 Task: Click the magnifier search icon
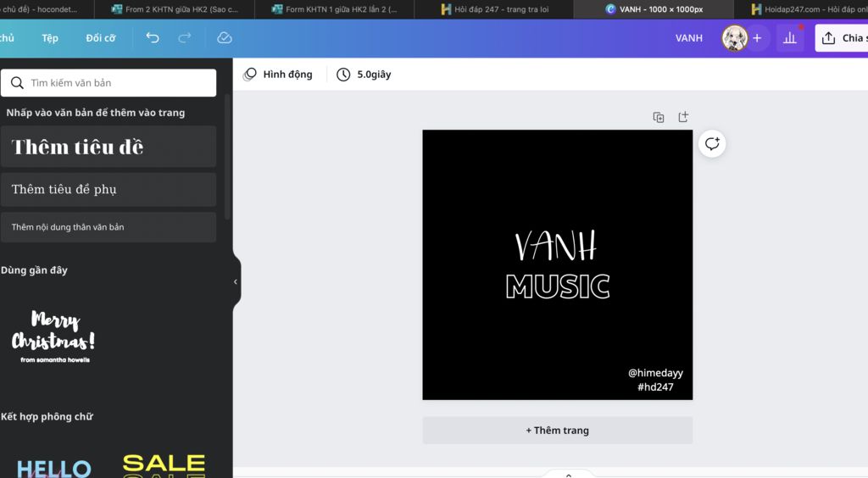pos(17,83)
